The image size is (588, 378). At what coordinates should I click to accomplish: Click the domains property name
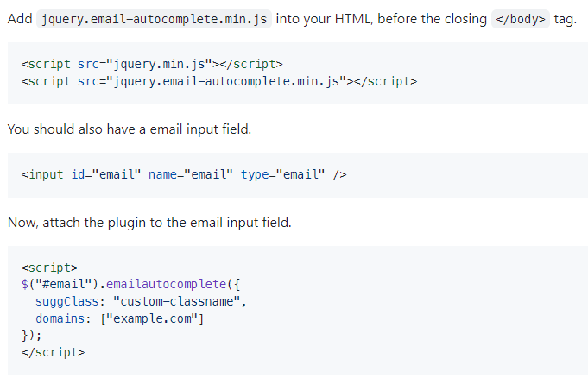(60, 318)
